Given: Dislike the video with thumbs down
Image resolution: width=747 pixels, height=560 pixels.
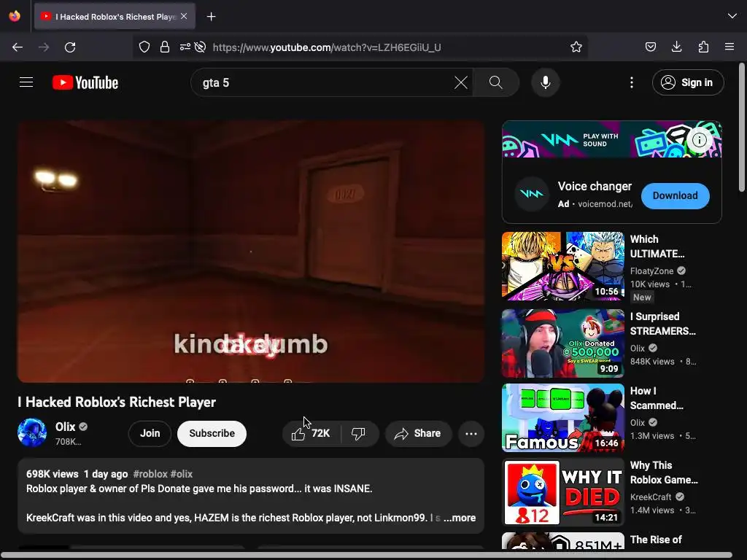Looking at the screenshot, I should (358, 433).
